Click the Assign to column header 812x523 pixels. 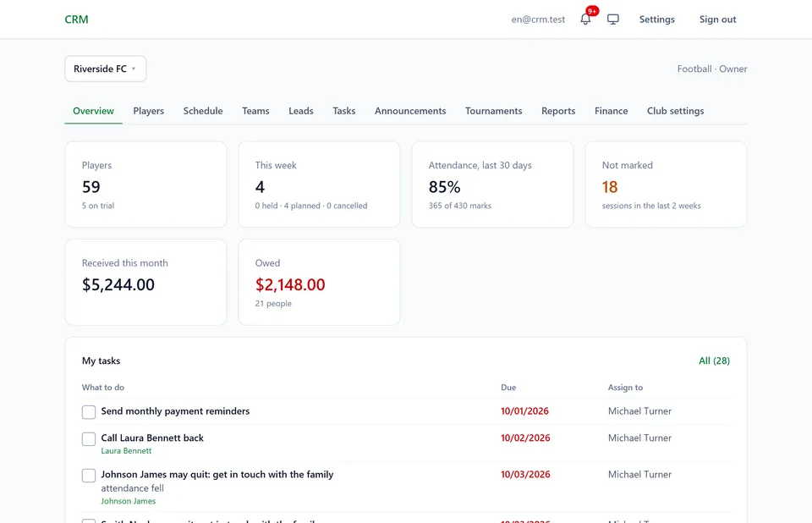(625, 388)
